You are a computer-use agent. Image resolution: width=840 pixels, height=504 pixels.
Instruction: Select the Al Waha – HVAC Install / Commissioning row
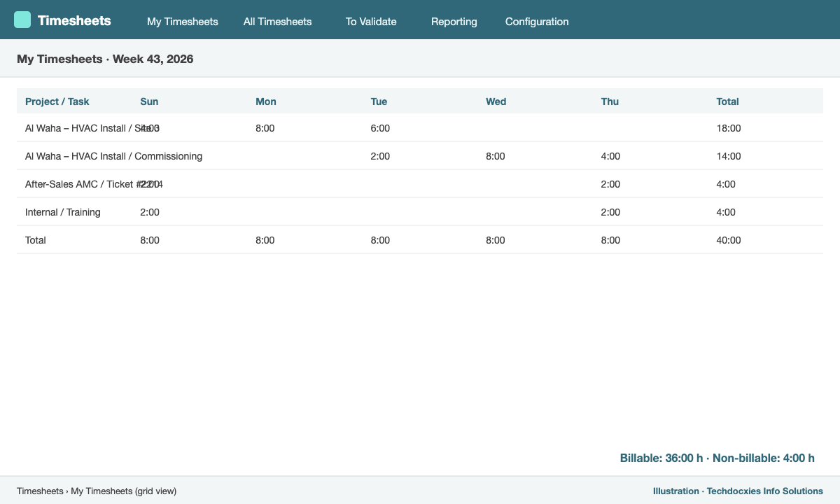click(420, 156)
